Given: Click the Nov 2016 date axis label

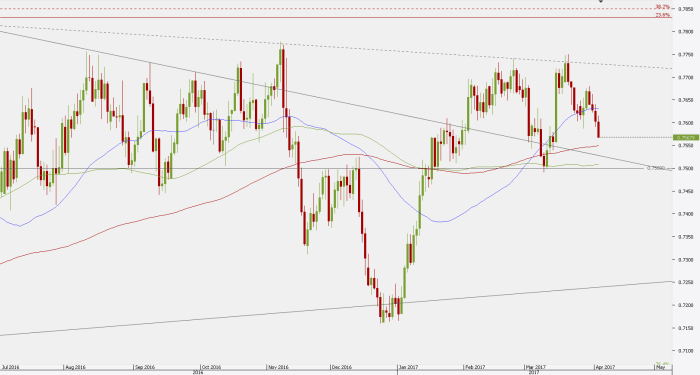Looking at the screenshot, I should pos(278,367).
